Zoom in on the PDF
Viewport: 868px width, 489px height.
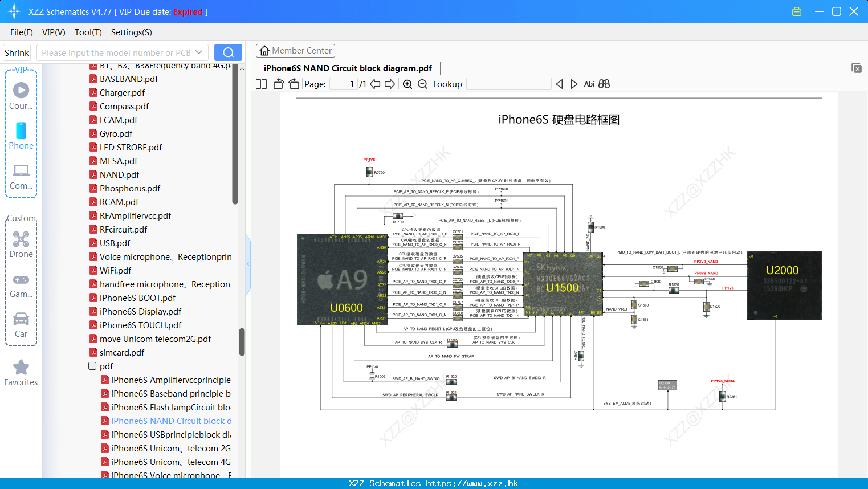pos(407,84)
